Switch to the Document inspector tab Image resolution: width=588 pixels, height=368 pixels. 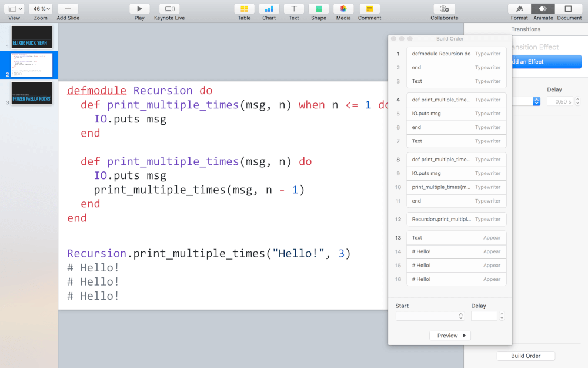pyautogui.click(x=569, y=9)
